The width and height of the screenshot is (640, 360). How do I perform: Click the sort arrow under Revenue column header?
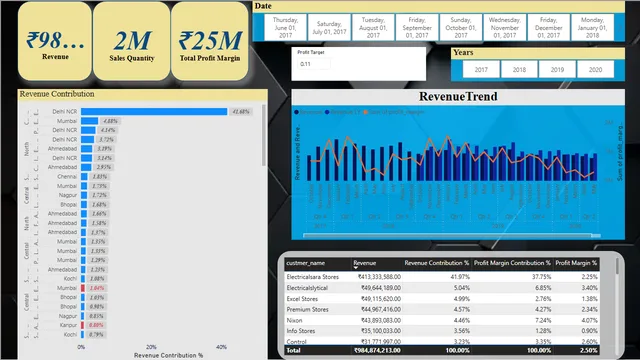point(356,268)
